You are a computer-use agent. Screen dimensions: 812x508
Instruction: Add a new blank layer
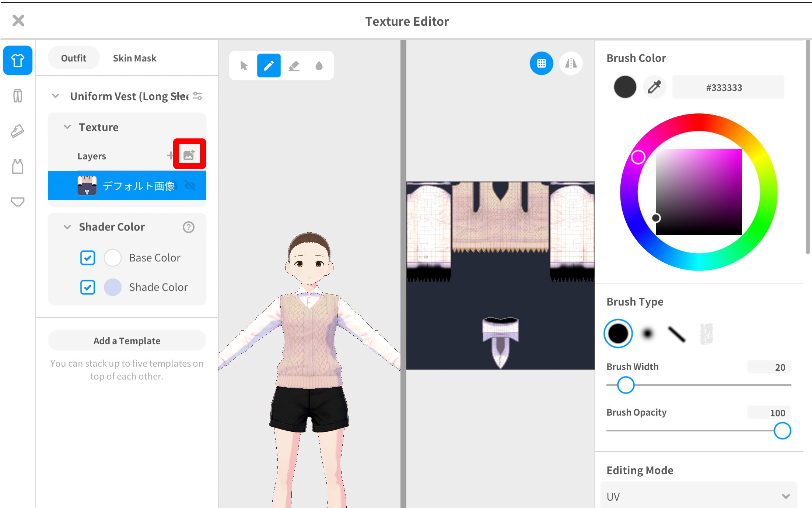[x=170, y=156]
